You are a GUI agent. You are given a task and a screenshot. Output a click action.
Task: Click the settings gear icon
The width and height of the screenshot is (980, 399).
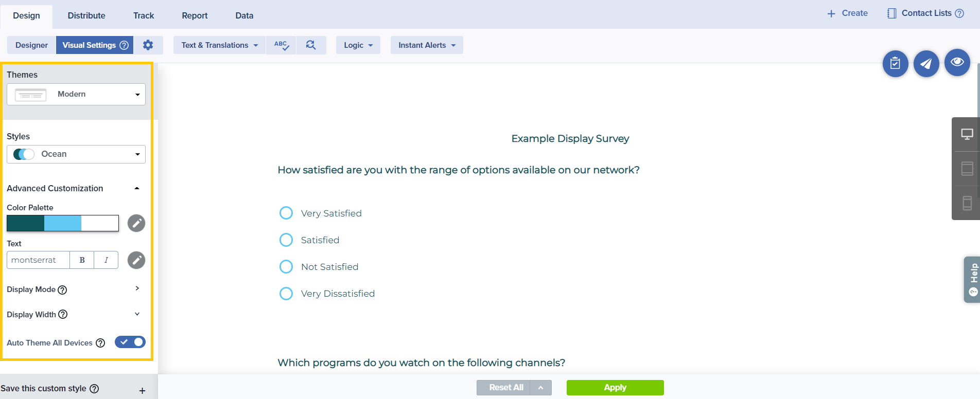pos(148,45)
